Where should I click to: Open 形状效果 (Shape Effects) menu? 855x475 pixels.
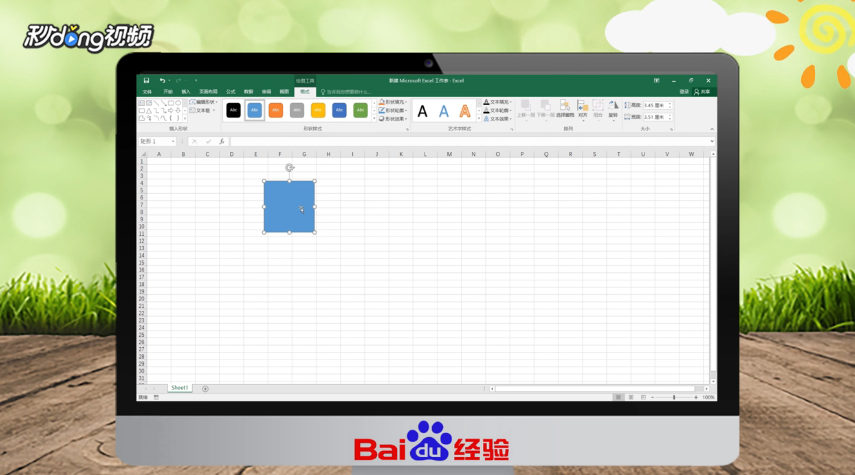[393, 118]
